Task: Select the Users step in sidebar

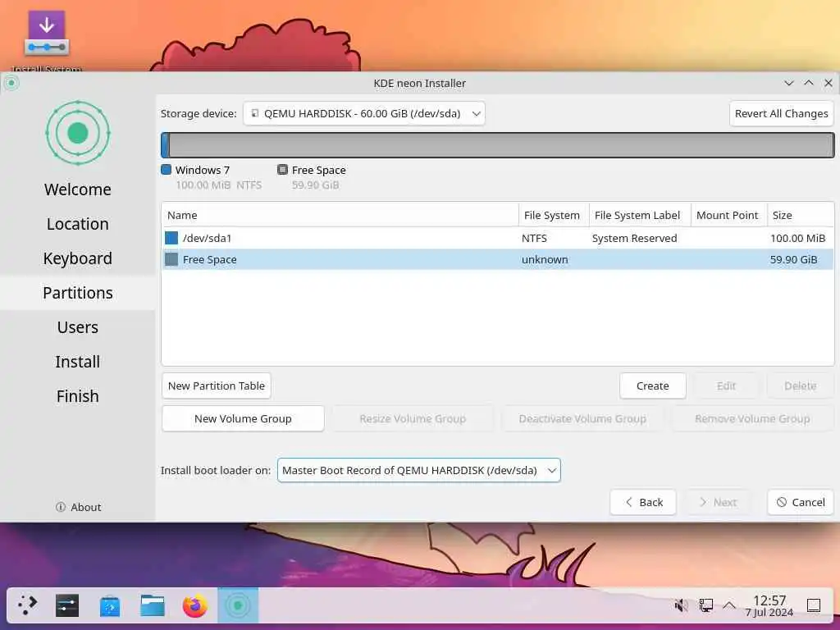Action: click(78, 326)
